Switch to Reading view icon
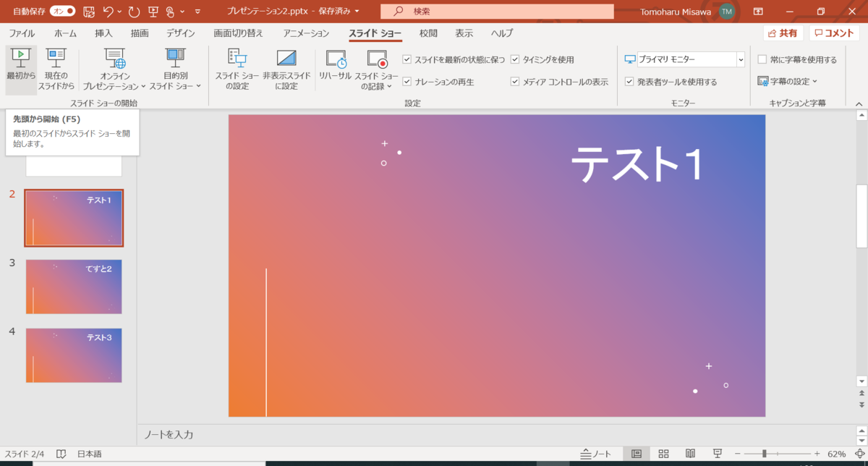Image resolution: width=868 pixels, height=466 pixels. [x=690, y=454]
